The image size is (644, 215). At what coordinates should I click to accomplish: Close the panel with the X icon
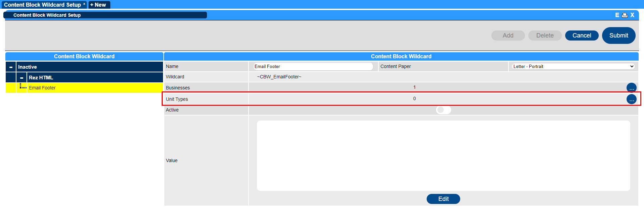click(x=632, y=15)
